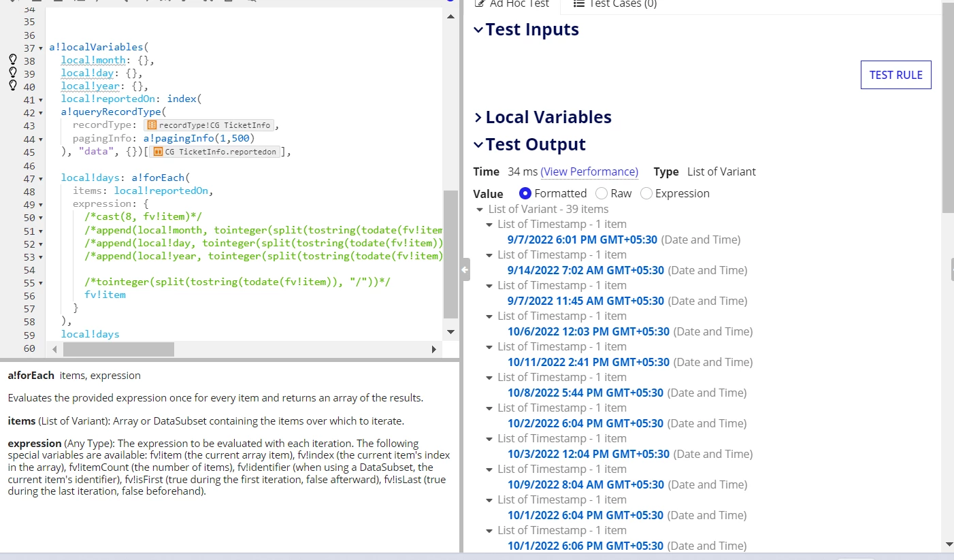Click the 9/14/2022 7:02 AM GMT+05:30 value
The image size is (954, 560).
click(x=586, y=270)
